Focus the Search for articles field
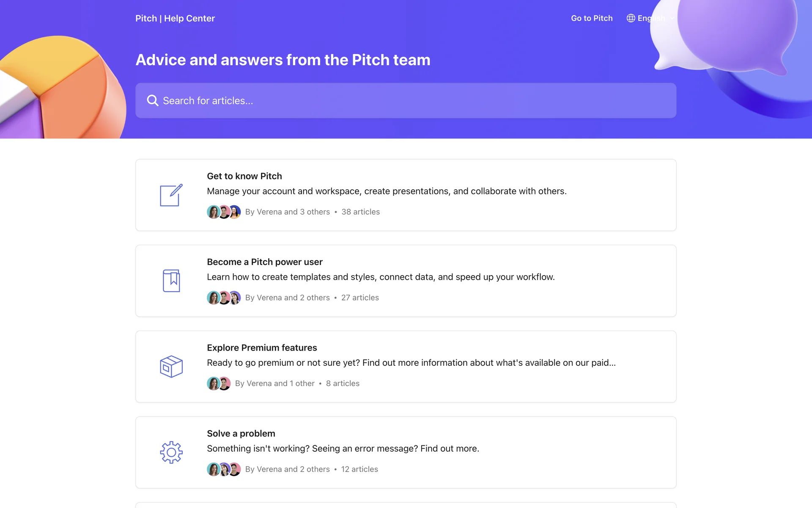Screen dimensions: 812x508 point(406,101)
